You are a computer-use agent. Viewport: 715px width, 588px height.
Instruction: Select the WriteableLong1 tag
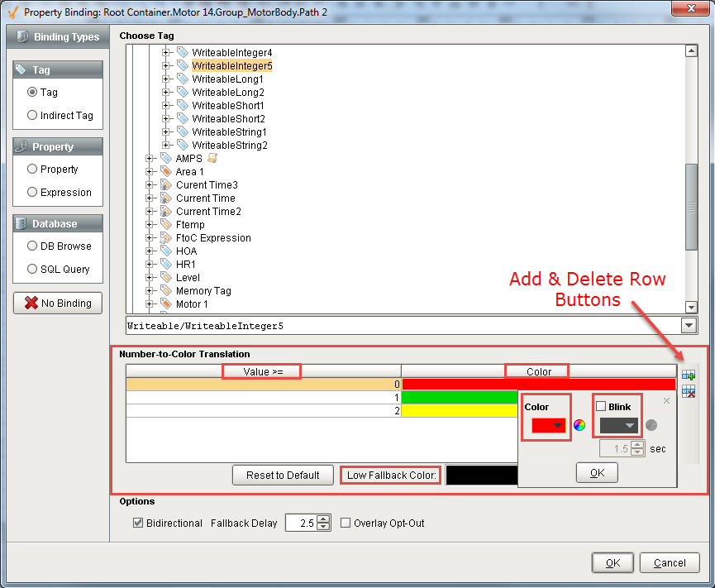tap(227, 79)
